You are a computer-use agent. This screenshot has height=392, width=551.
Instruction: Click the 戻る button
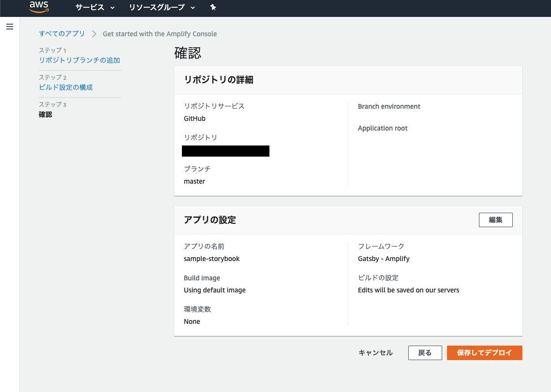[425, 353]
